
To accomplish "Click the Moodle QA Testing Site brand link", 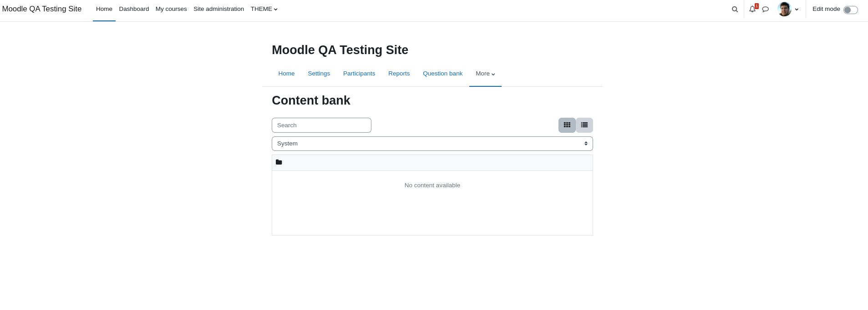I will (42, 9).
